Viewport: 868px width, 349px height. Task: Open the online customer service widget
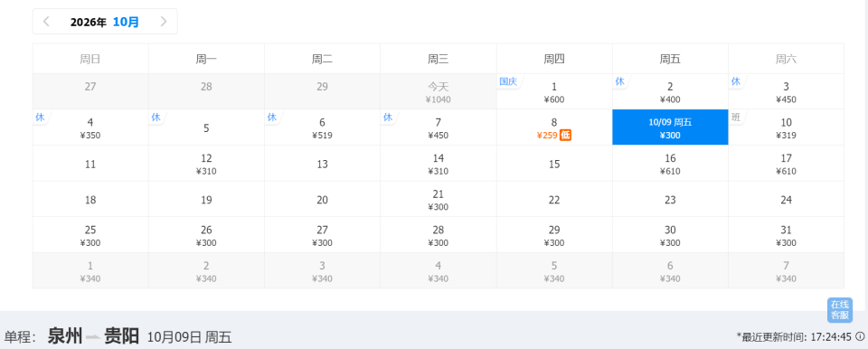pos(840,309)
